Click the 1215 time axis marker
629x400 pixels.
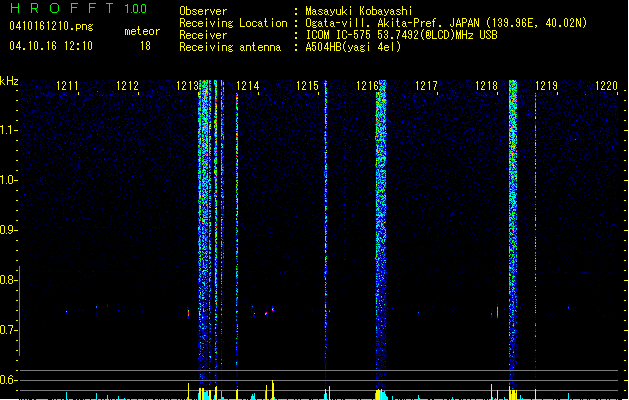click(x=307, y=86)
